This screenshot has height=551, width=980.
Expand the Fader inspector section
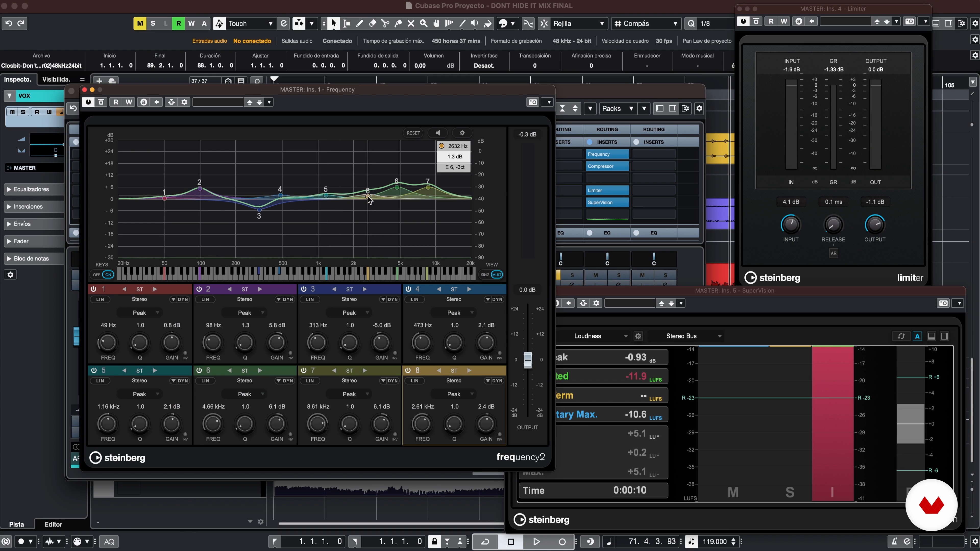(33, 241)
